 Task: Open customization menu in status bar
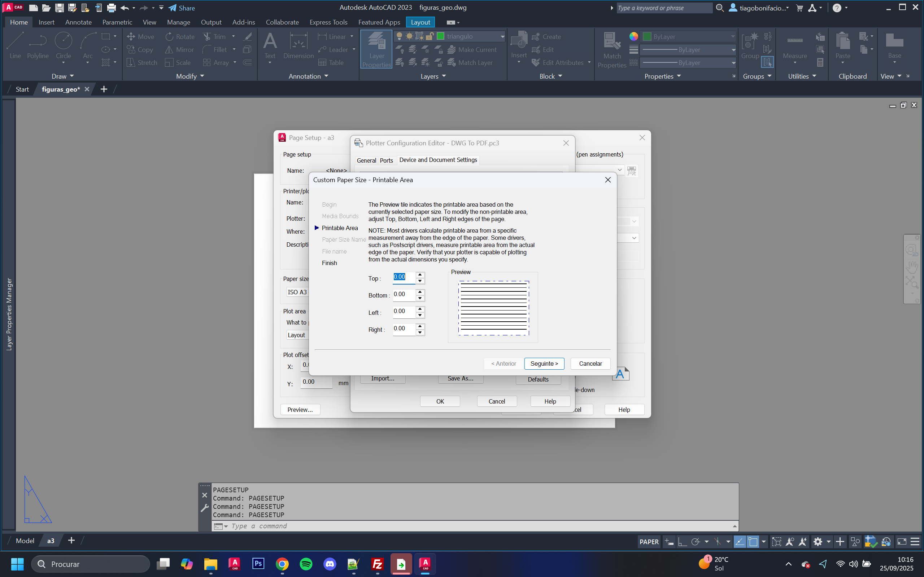pos(915,542)
